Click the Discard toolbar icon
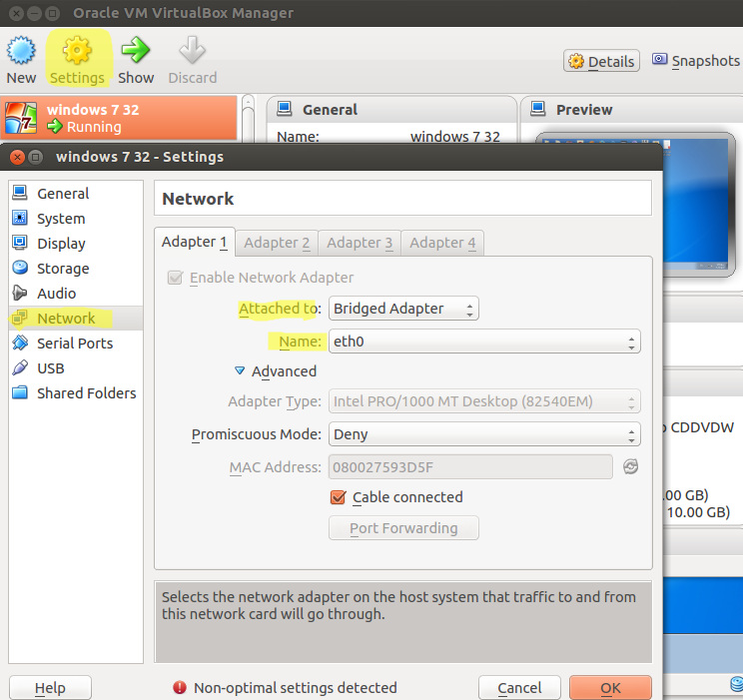The image size is (743, 700). tap(192, 51)
